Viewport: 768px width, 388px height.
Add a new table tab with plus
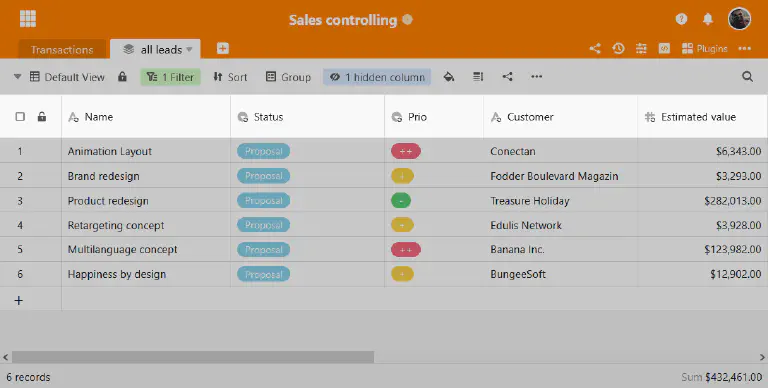point(222,48)
